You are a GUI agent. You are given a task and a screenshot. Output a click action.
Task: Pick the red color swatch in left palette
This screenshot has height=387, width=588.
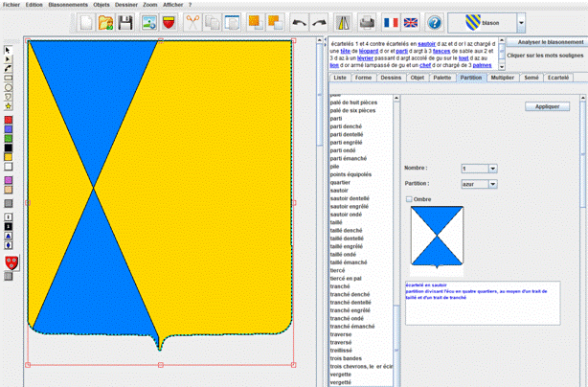point(9,120)
